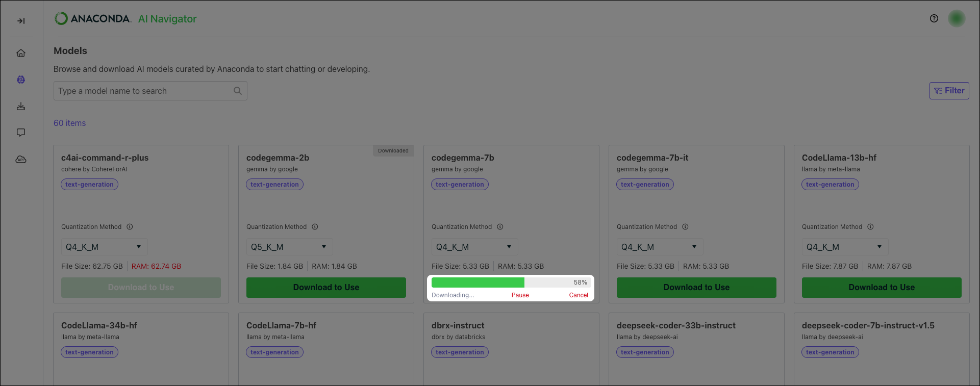Click 'dbrx by databricks' subtitle
The width and height of the screenshot is (980, 386).
coord(459,337)
